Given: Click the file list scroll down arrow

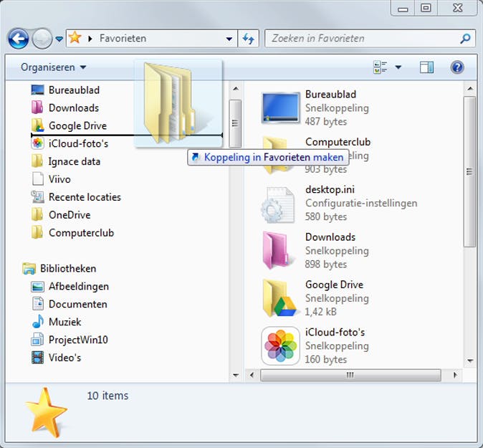Looking at the screenshot, I should coord(470,360).
